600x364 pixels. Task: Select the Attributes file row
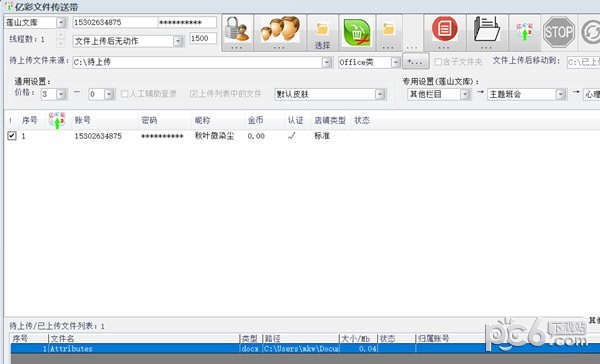(x=305, y=348)
